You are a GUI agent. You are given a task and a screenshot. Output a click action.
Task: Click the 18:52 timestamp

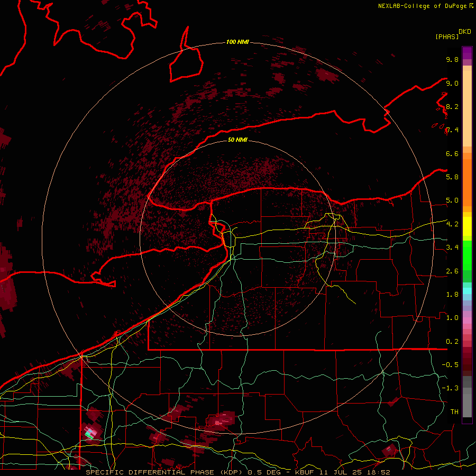(379, 472)
